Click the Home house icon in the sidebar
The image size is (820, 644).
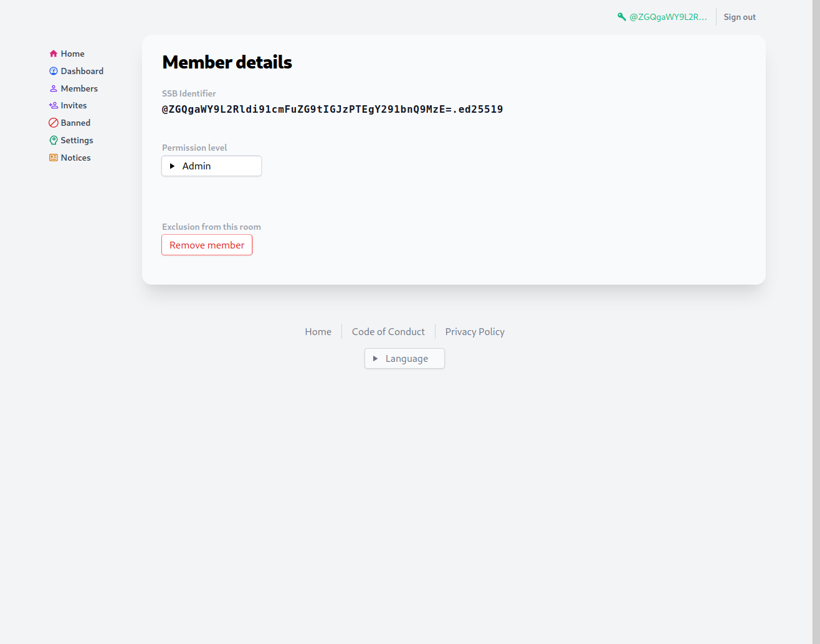click(x=53, y=54)
